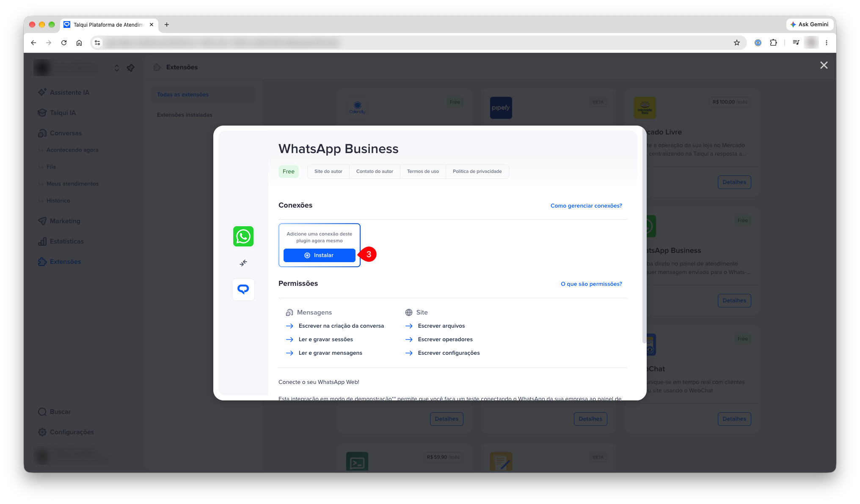Bookmark the page with the star icon
Screen dimensions: 860x504
(737, 43)
